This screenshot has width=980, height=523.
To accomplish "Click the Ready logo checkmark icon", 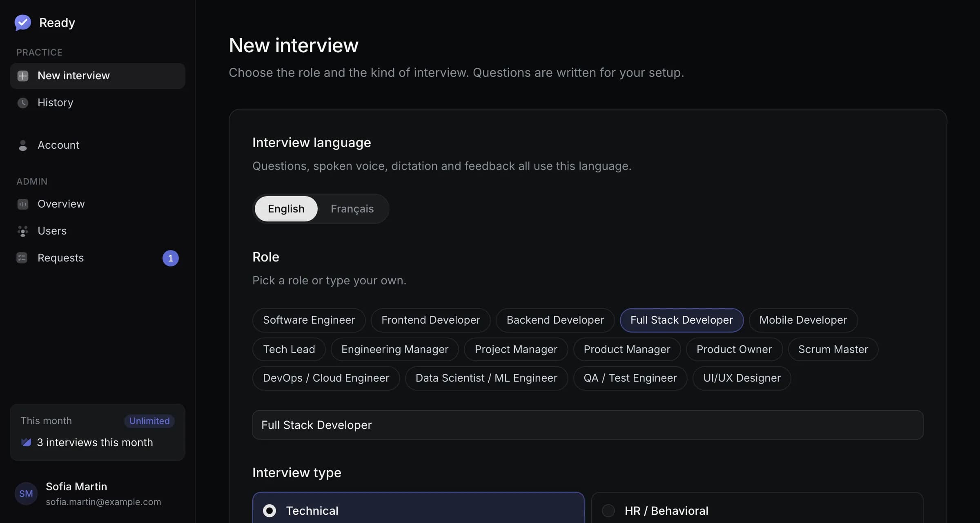I will 23,22.
